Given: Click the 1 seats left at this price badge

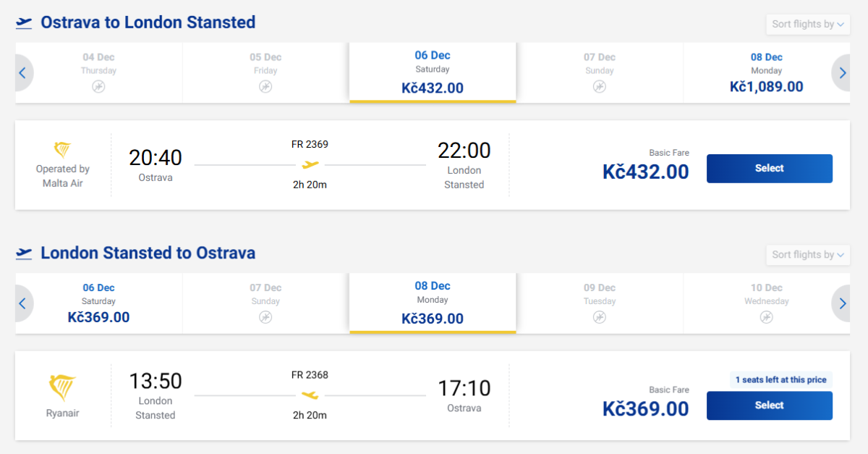Looking at the screenshot, I should 780,379.
